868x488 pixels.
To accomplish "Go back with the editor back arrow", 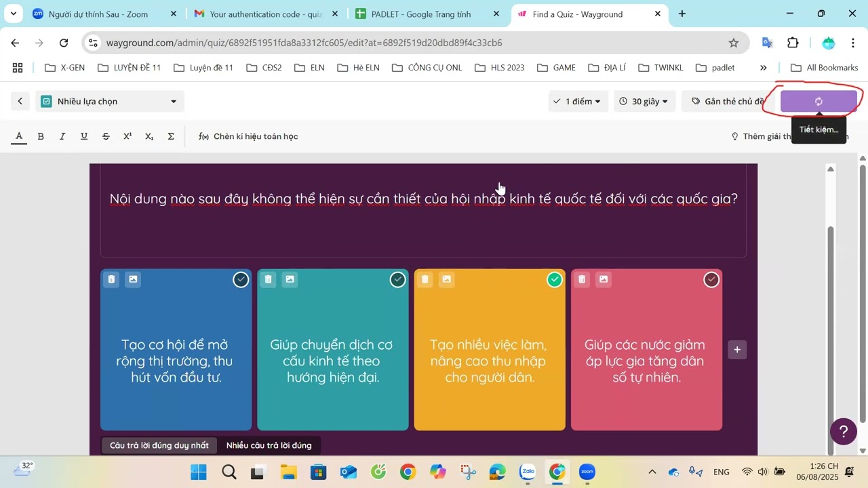I will click(20, 102).
